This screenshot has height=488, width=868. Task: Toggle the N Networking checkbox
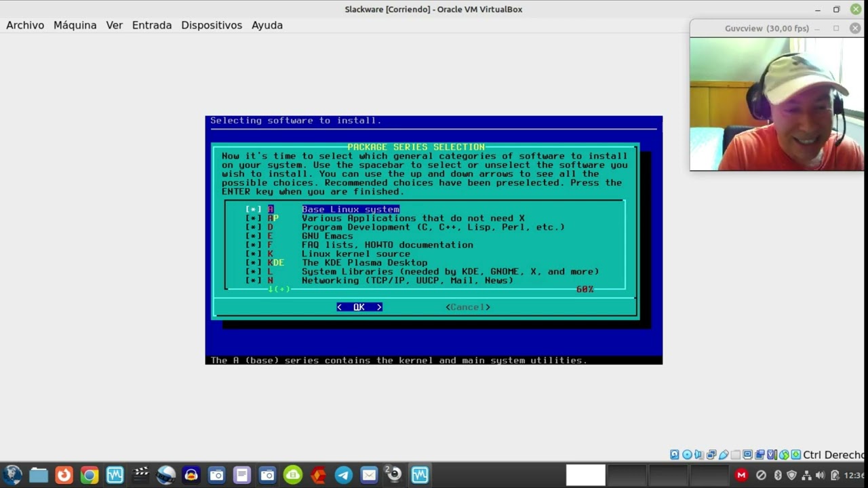pyautogui.click(x=253, y=280)
